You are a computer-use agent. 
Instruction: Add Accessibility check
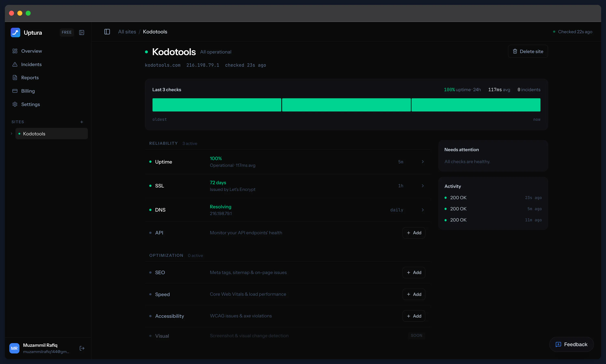click(x=414, y=316)
